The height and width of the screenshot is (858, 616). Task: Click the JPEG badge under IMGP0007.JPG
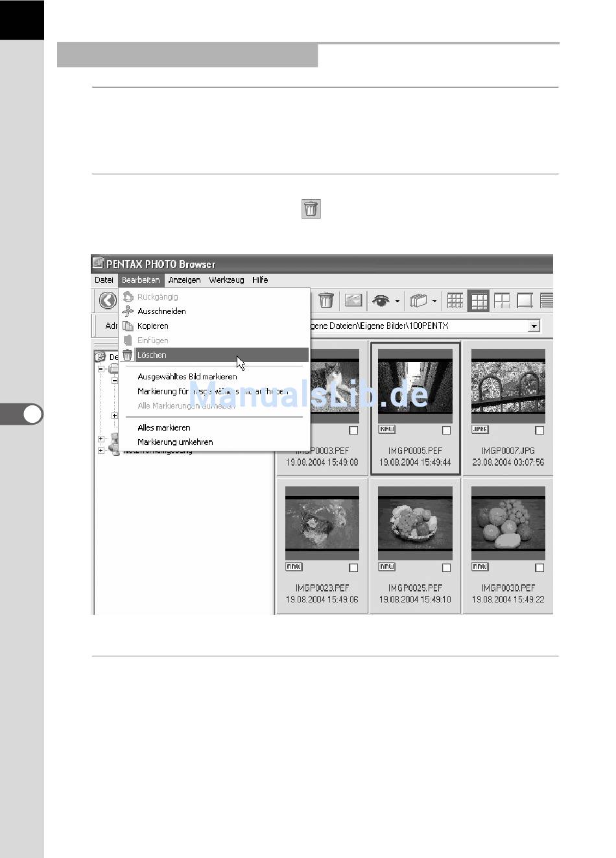point(480,429)
